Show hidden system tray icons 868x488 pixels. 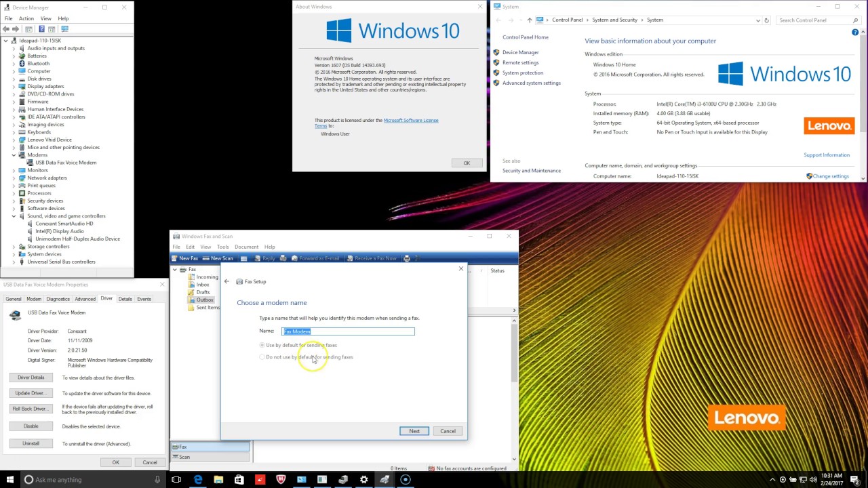[x=772, y=479]
